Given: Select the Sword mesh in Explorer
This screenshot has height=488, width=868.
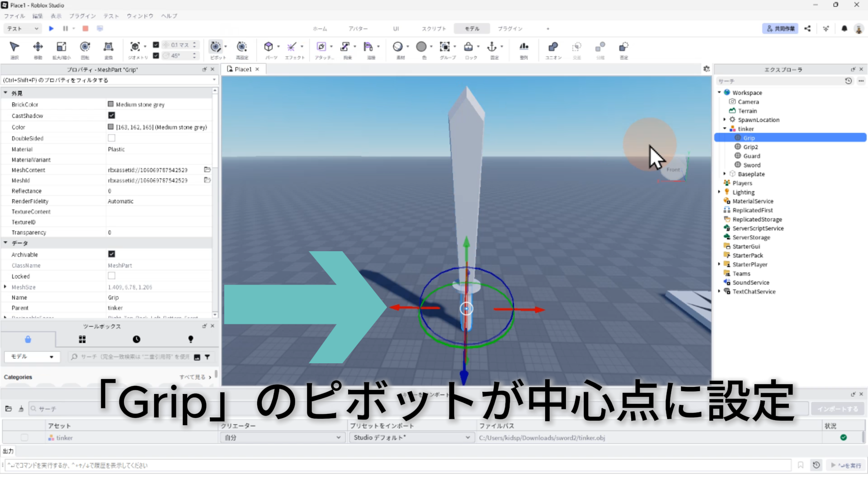Looking at the screenshot, I should pos(751,165).
